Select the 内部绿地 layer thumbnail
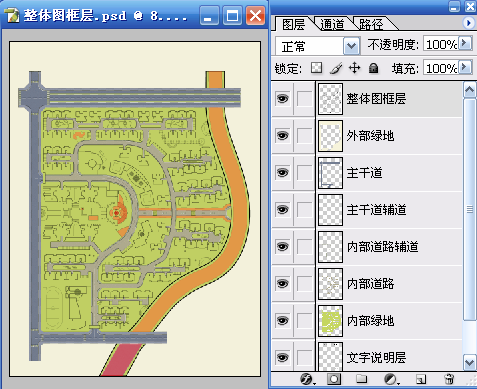 pos(330,321)
